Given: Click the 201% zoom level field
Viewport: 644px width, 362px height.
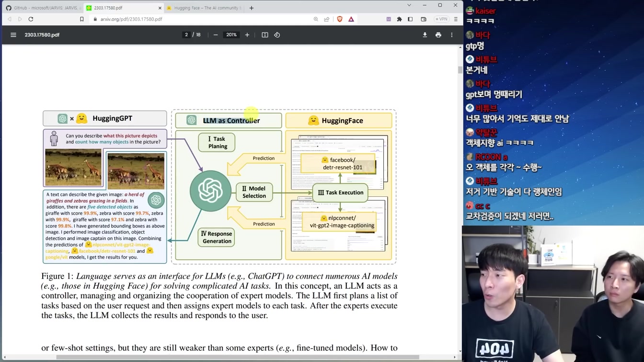Looking at the screenshot, I should [231, 35].
